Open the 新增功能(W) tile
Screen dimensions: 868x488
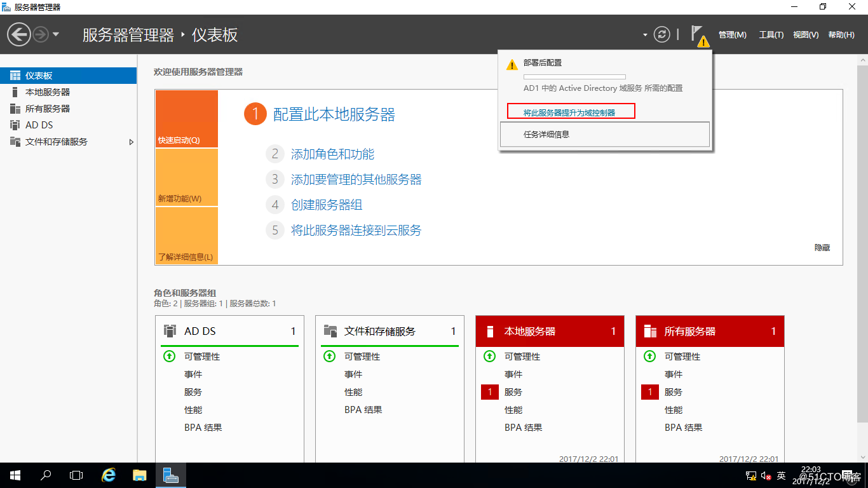pos(187,177)
